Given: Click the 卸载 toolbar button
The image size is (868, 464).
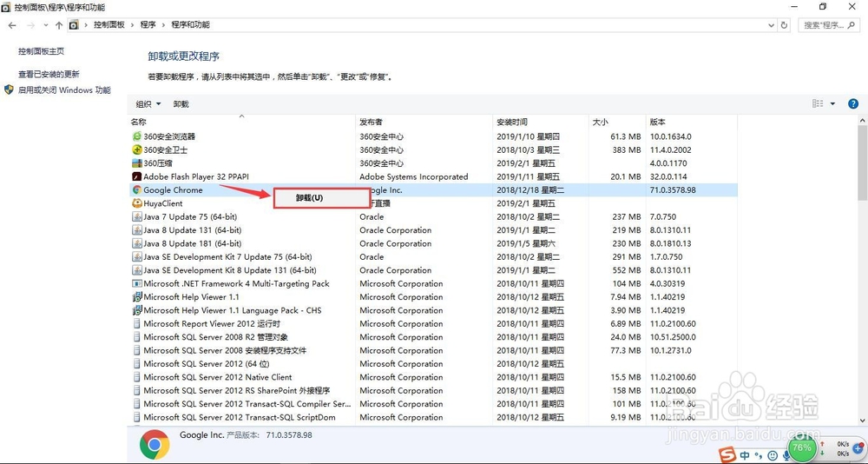Looking at the screenshot, I should point(181,103).
